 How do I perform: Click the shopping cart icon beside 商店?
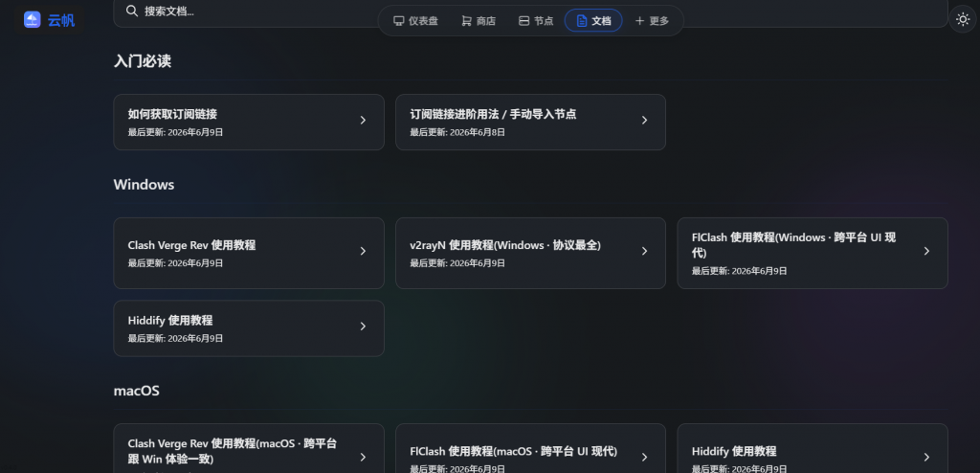point(466,21)
